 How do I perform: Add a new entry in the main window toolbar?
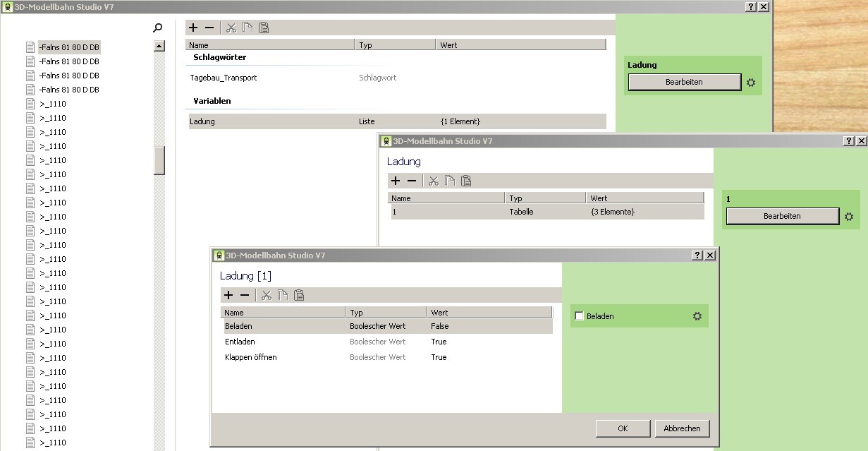pos(193,28)
